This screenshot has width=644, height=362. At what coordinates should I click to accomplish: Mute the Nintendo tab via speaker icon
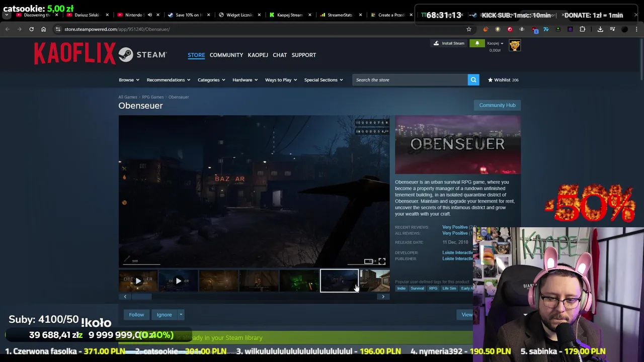tap(149, 15)
